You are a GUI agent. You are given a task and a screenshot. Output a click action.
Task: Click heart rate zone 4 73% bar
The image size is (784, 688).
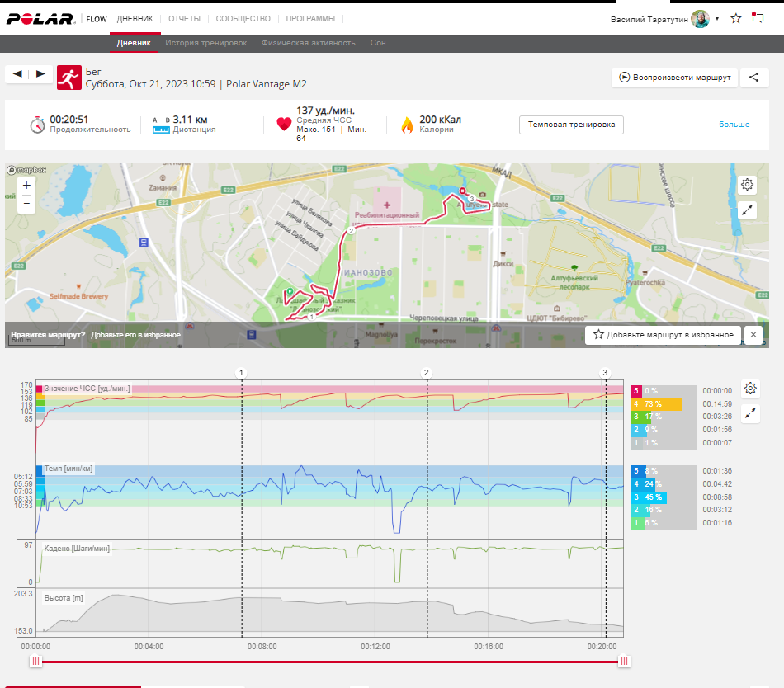point(656,403)
